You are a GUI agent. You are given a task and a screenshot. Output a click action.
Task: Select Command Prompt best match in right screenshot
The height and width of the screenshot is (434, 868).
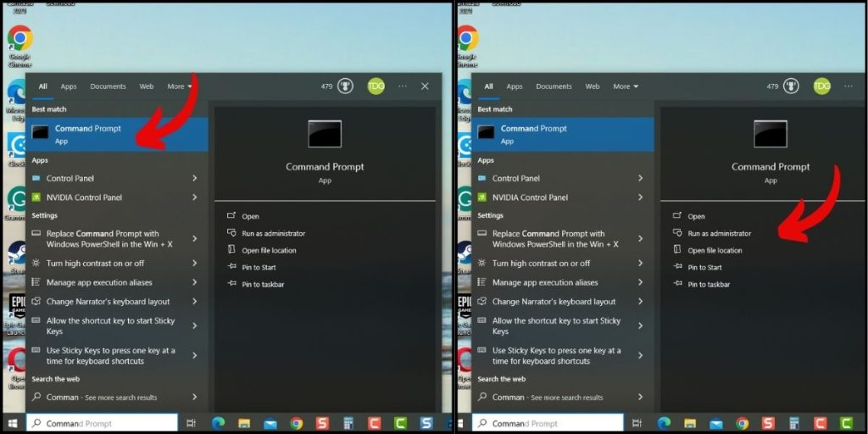pos(563,135)
